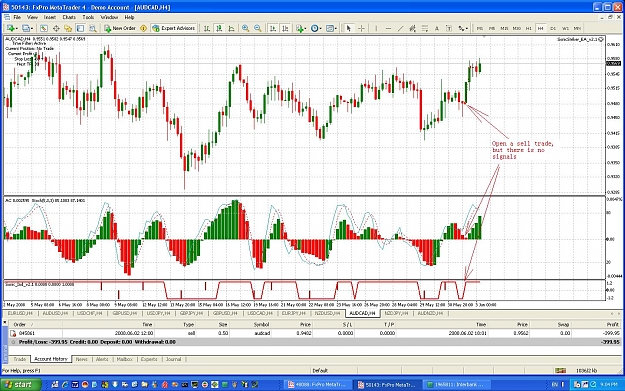Select the MN timeframe button
This screenshot has height=391, width=625.
578,28
